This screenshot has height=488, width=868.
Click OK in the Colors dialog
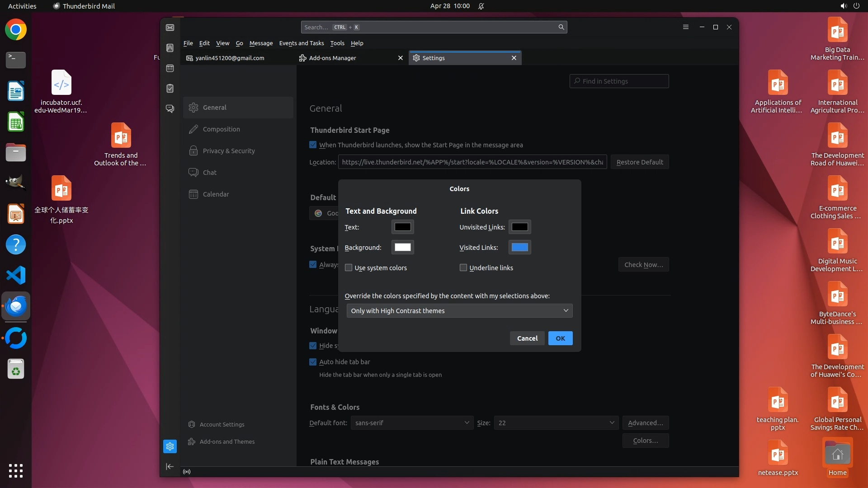(x=560, y=338)
